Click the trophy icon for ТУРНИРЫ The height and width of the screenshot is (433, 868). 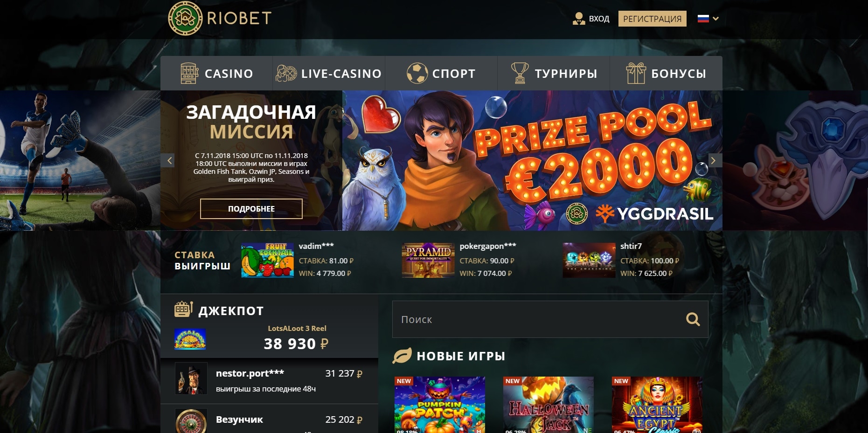[520, 73]
